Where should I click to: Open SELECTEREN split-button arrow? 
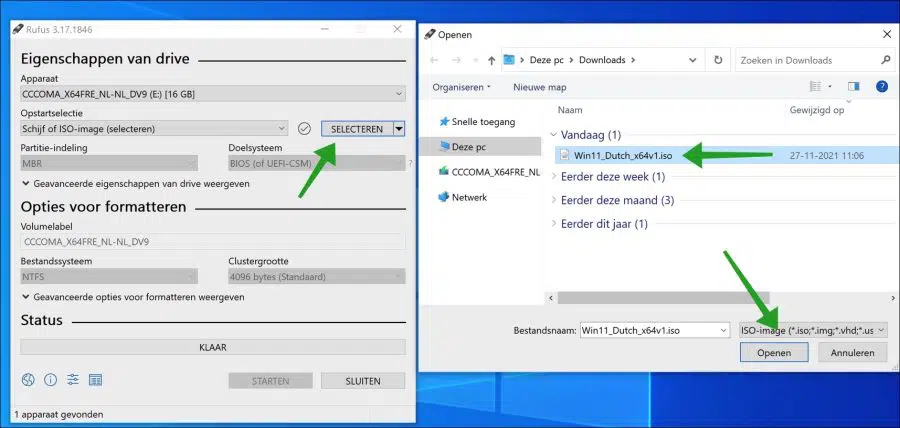(399, 129)
